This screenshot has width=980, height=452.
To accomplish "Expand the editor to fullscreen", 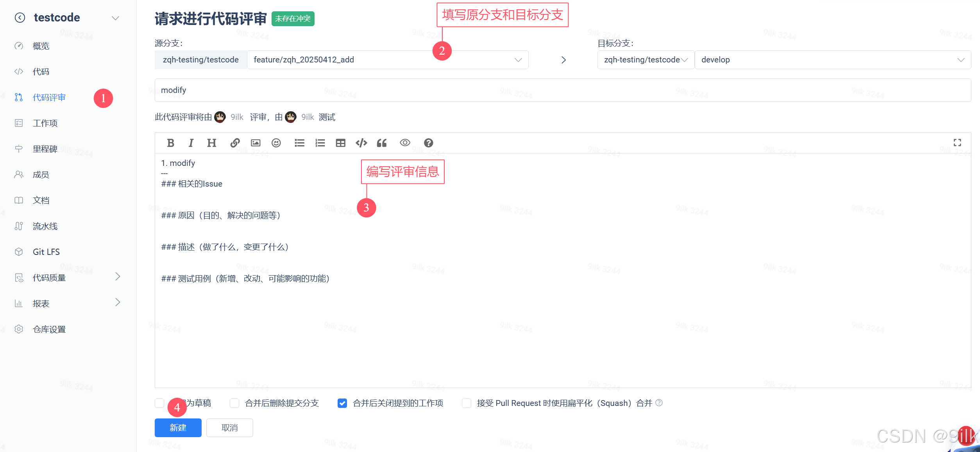I will 957,143.
